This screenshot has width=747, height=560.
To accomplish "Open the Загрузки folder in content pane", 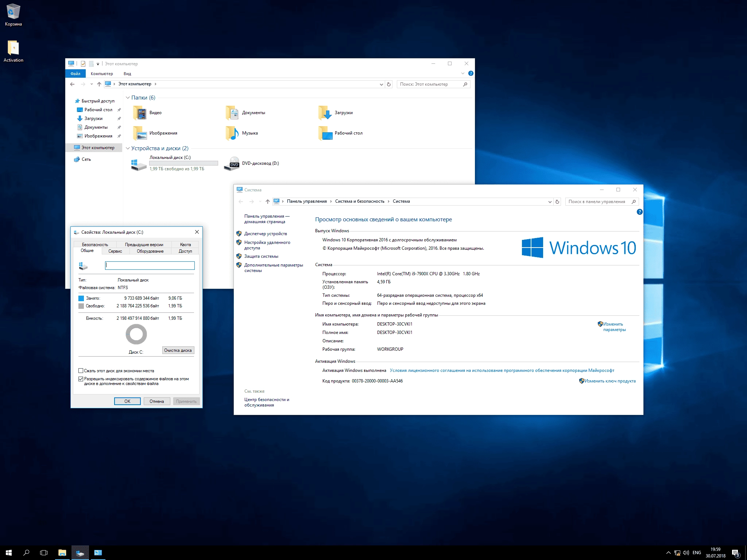I will point(336,113).
